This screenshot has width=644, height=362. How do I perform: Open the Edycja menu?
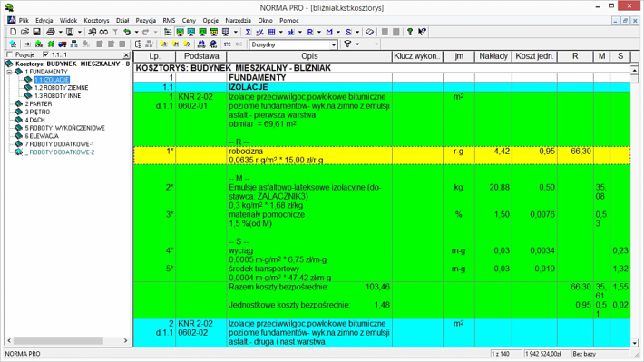[44, 20]
